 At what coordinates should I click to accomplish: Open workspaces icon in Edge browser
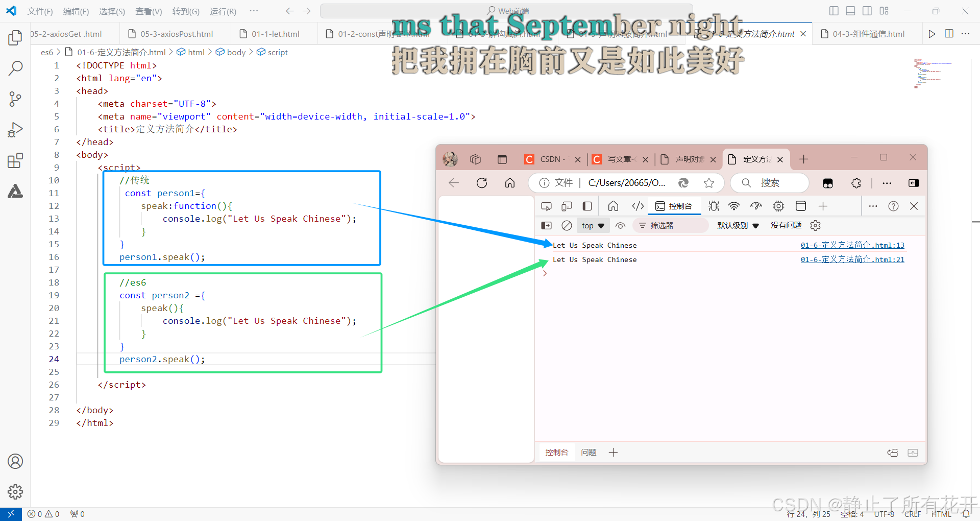(476, 159)
